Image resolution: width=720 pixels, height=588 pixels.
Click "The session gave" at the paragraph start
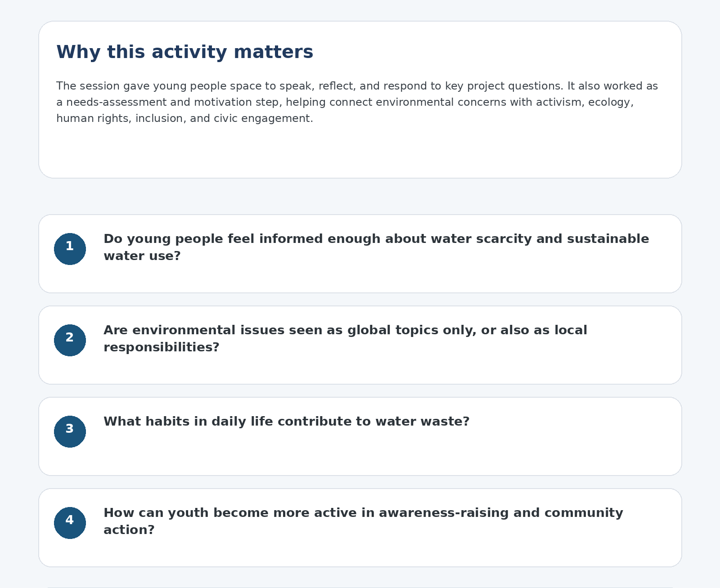point(88,86)
